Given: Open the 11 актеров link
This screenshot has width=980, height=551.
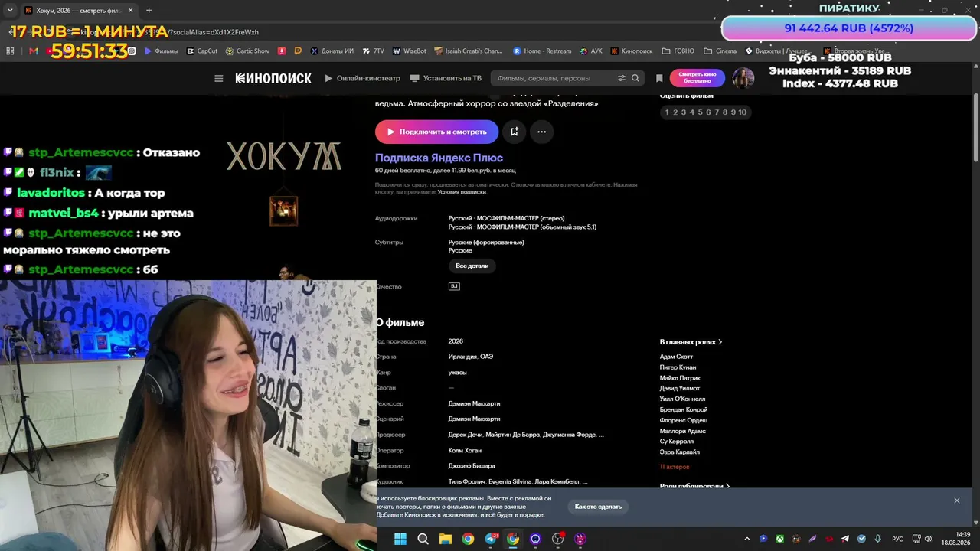Looking at the screenshot, I should [675, 467].
